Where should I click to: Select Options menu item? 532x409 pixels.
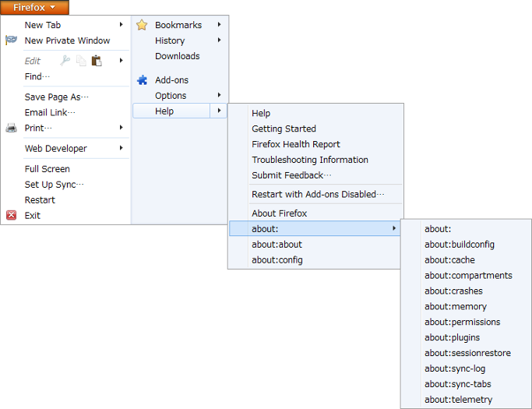171,96
